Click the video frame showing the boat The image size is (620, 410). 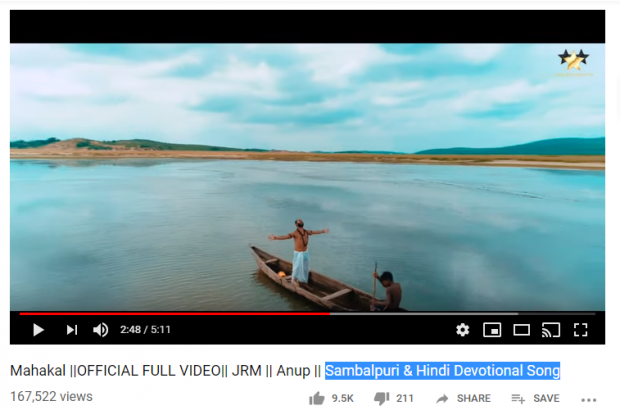(x=307, y=177)
